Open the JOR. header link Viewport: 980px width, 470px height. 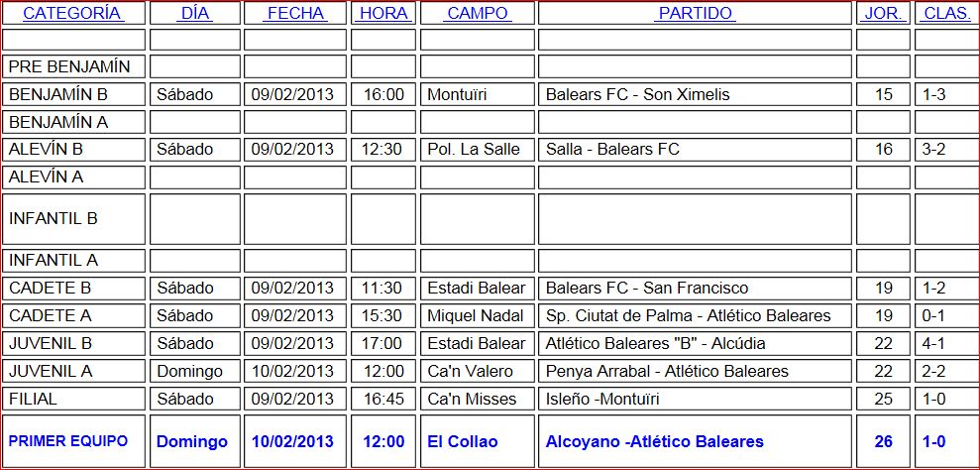pos(883,14)
